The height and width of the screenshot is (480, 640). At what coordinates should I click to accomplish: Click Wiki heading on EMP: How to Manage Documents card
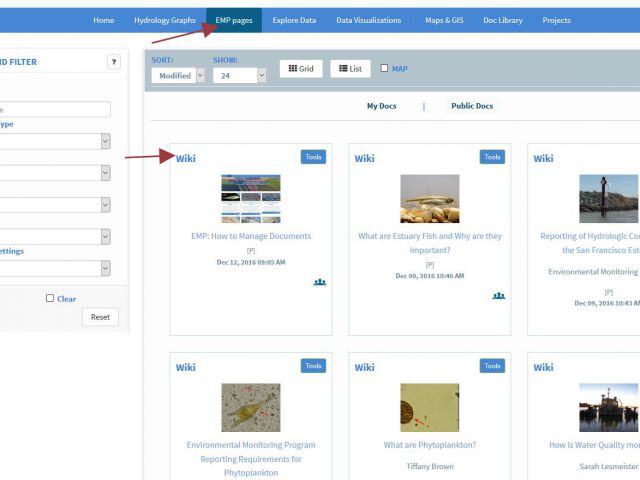pos(186,158)
